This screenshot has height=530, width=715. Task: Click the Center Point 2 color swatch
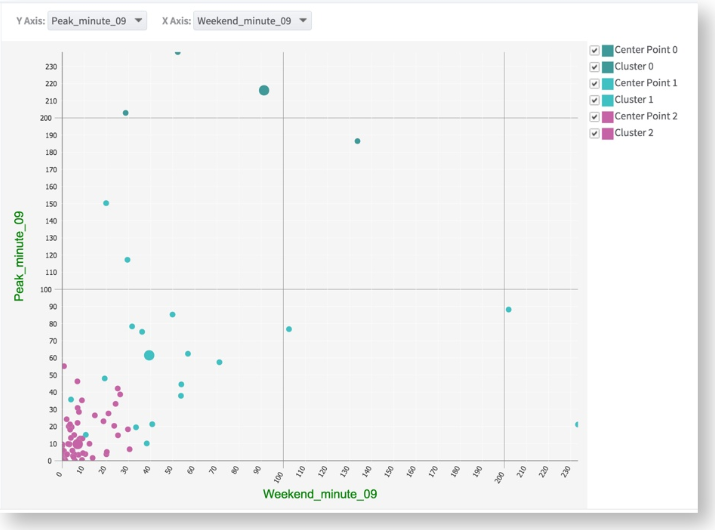pos(607,117)
